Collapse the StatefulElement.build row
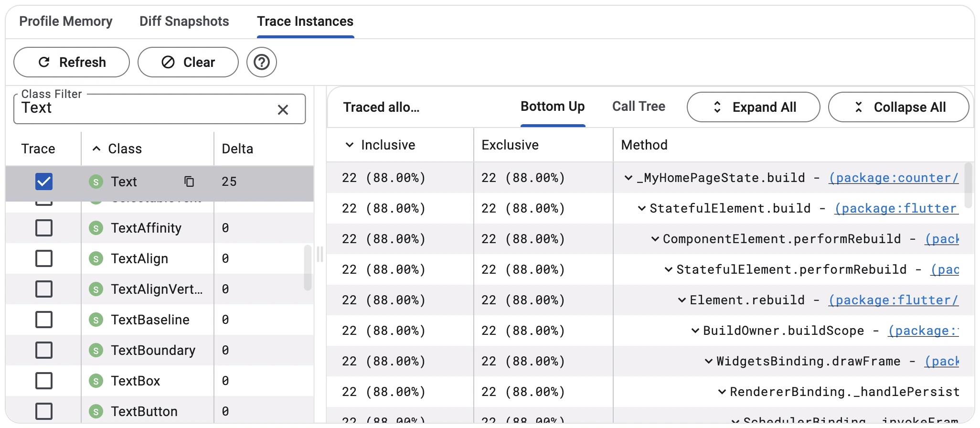980x428 pixels. 642,209
